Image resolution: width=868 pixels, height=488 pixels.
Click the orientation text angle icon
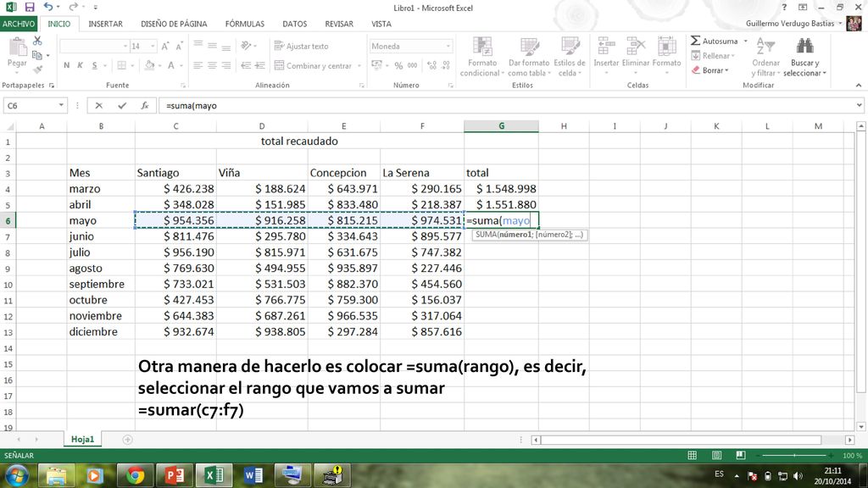coord(247,46)
